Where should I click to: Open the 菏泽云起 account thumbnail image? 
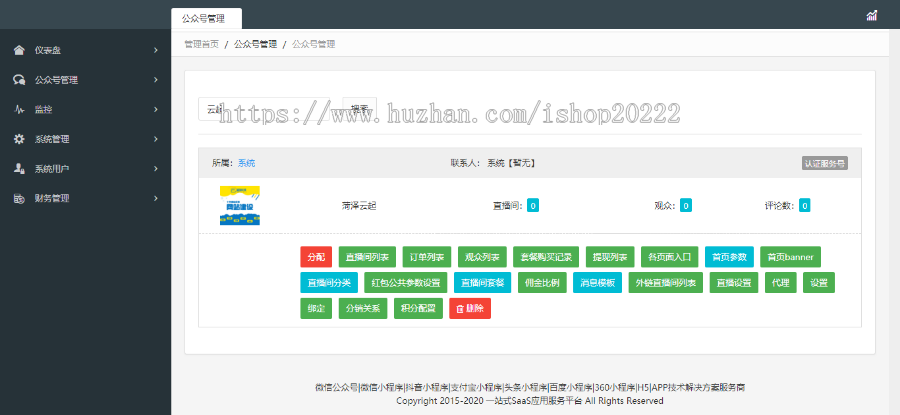click(240, 205)
